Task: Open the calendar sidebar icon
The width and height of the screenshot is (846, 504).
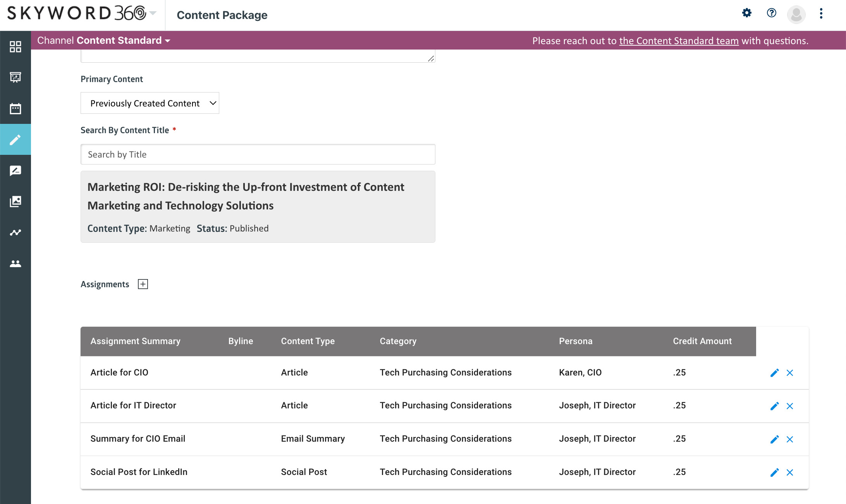Action: point(15,108)
